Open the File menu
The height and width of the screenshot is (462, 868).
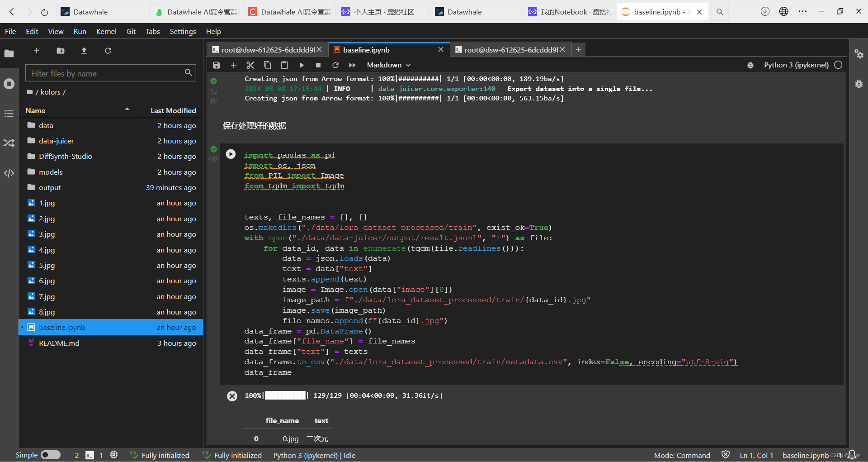tap(10, 31)
